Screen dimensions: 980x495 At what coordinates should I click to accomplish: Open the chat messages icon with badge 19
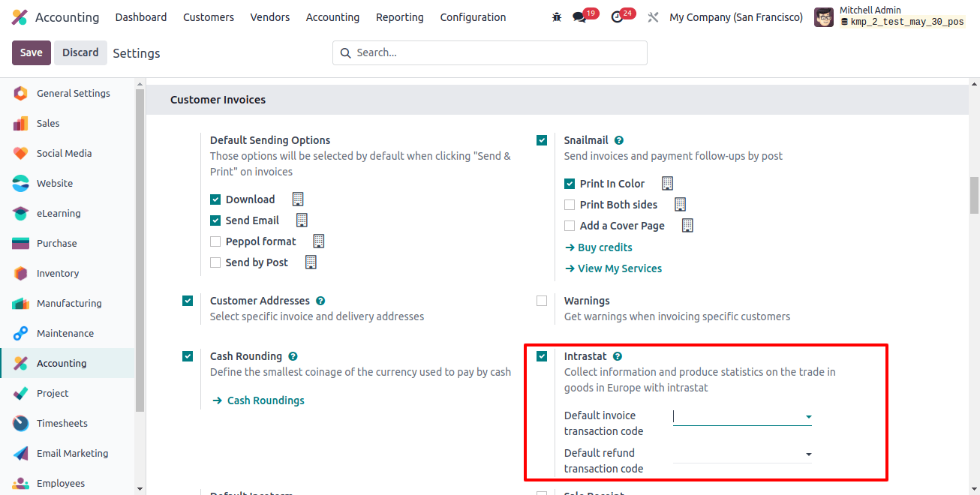(579, 17)
